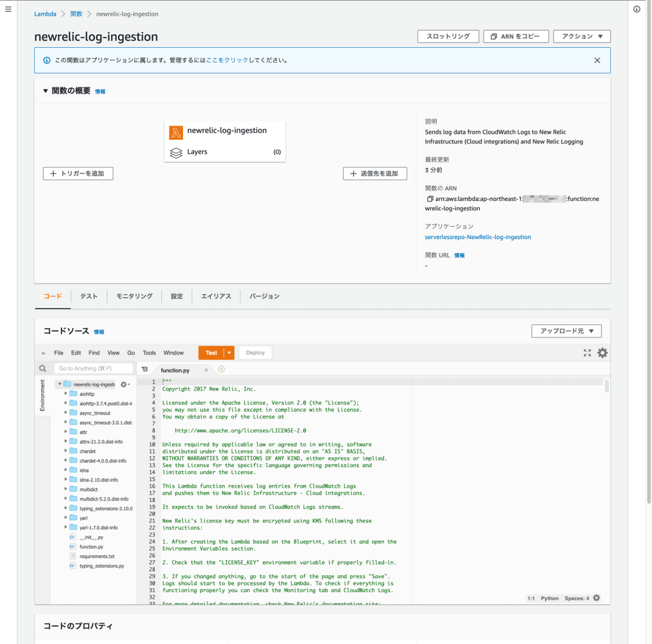Click the スロットリング button

[448, 36]
